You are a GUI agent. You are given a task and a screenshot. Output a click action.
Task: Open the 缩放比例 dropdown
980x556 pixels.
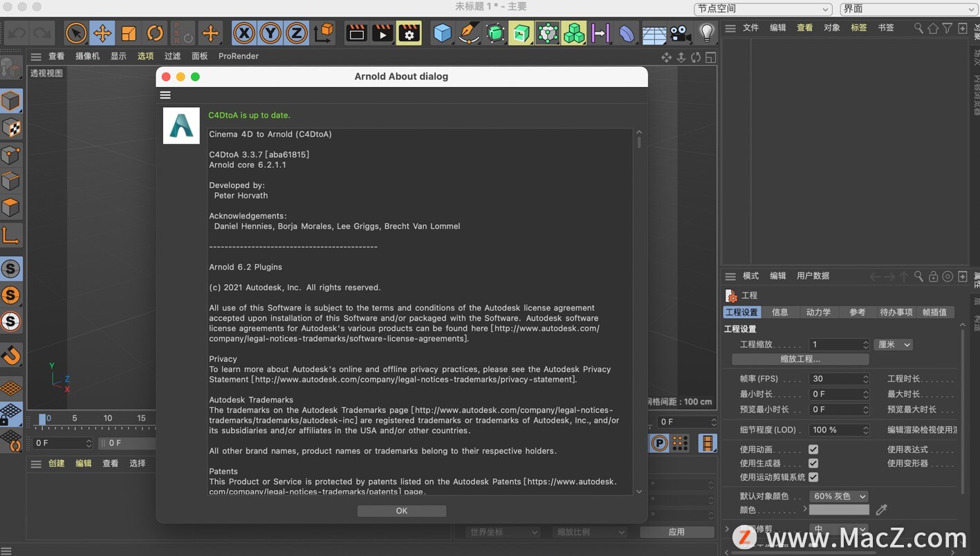pyautogui.click(x=590, y=532)
